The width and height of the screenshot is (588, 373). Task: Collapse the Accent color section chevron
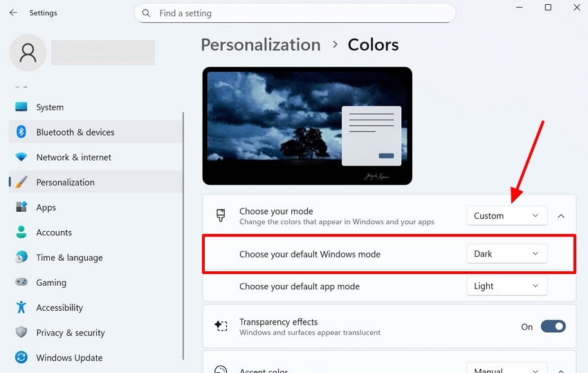[x=561, y=370]
